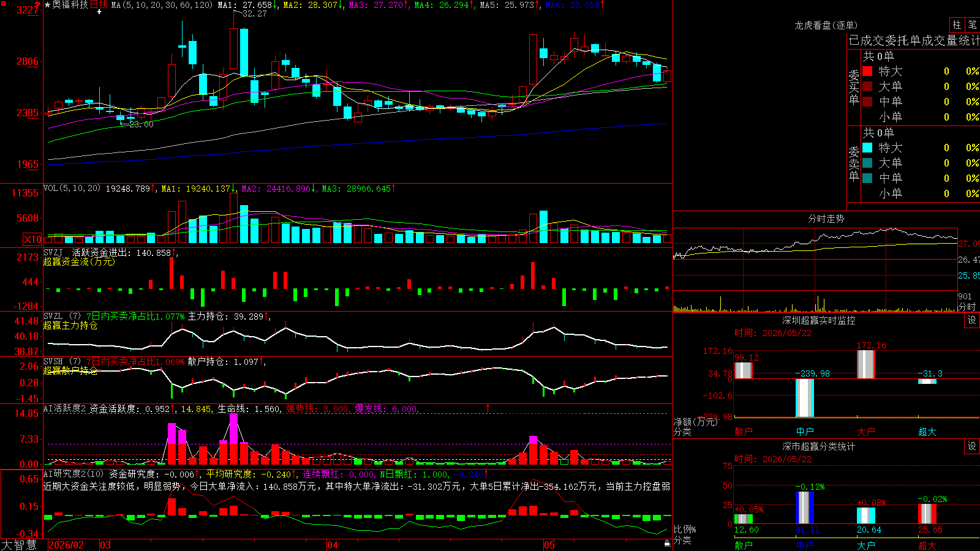Click the 委买单 section label
The height and width of the screenshot is (551, 980).
click(x=854, y=88)
